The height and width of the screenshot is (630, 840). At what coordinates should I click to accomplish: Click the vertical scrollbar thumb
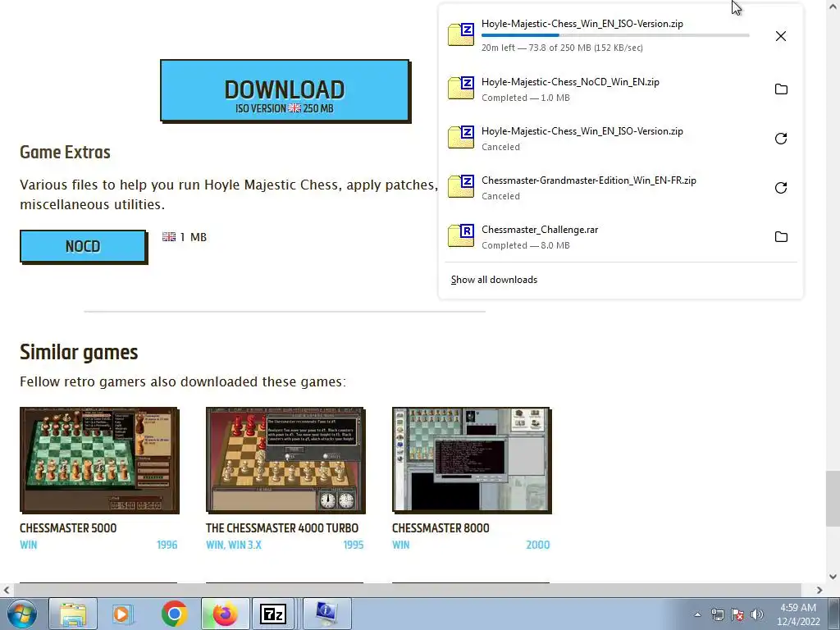[833, 498]
